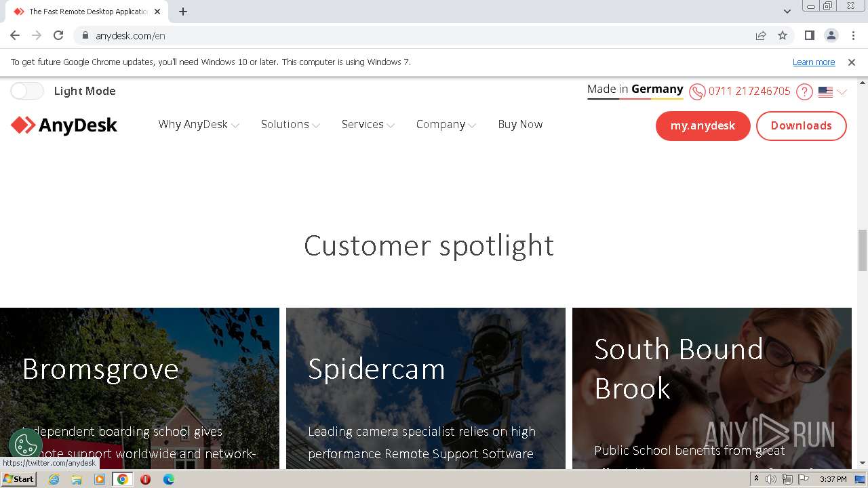Toggle the Light Mode switch
The width and height of the screenshot is (868, 488).
pos(27,91)
